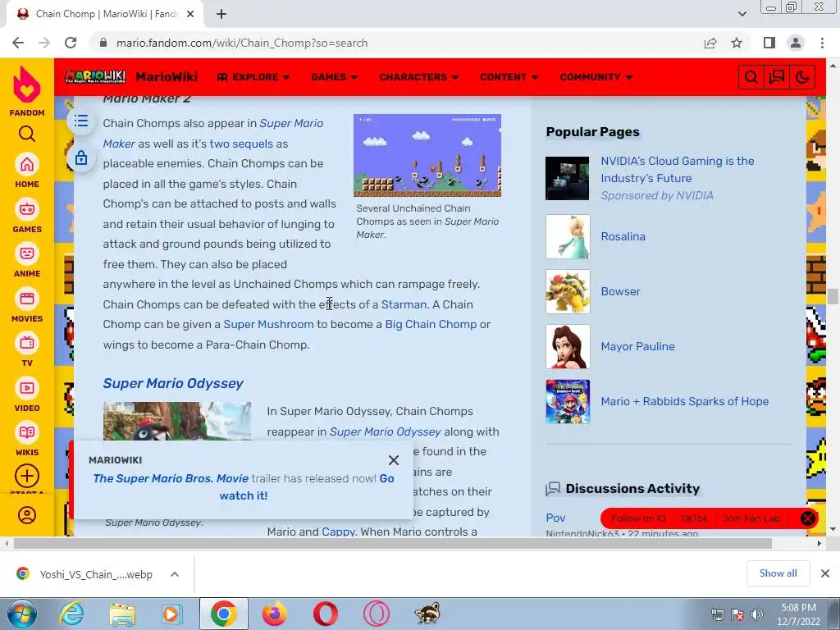Open Fandom Games section icon

(x=27, y=209)
